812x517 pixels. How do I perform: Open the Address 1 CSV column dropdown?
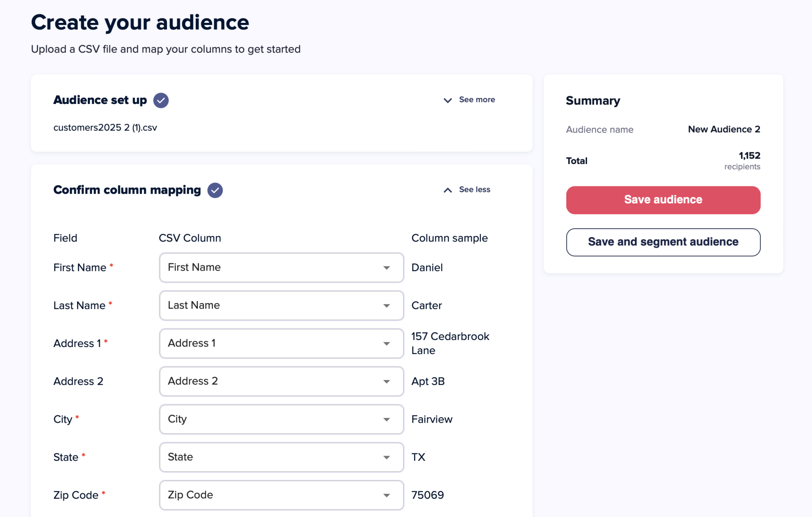pos(282,343)
